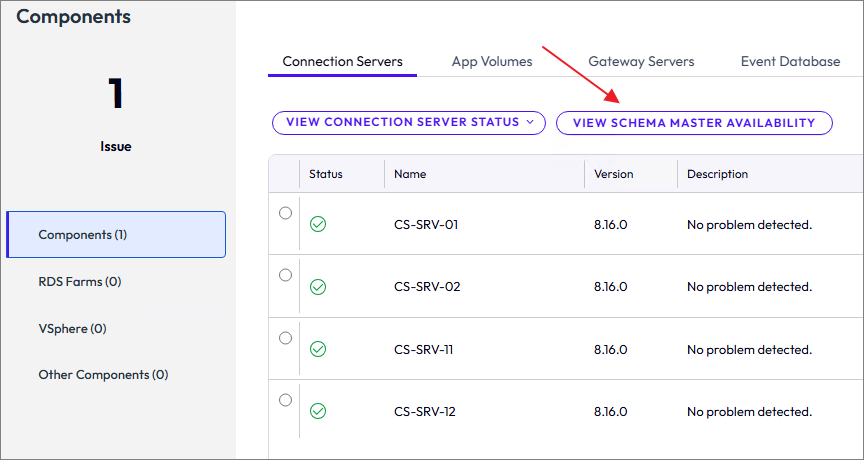
Task: Go to the Event Database tab
Action: (x=790, y=62)
